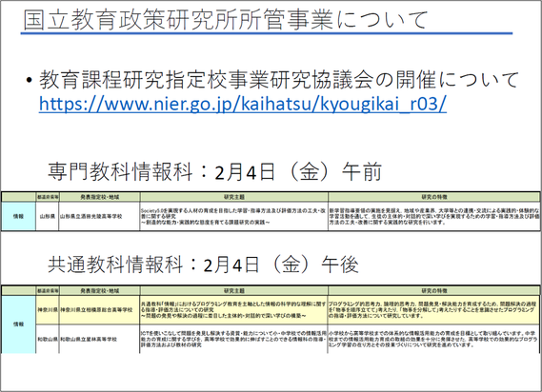The width and height of the screenshot is (542, 392).
Task: Click the 小学校から高等学校まで features cell
Action: point(434,339)
